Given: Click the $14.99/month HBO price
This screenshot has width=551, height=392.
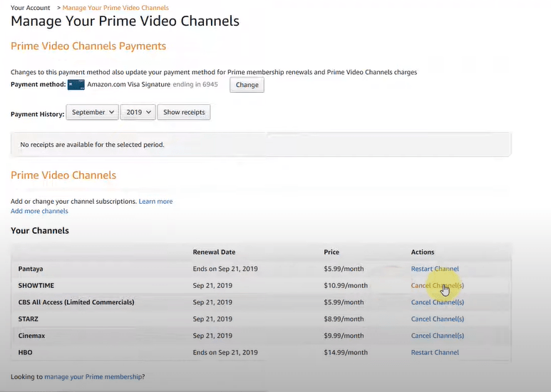Looking at the screenshot, I should (x=346, y=352).
